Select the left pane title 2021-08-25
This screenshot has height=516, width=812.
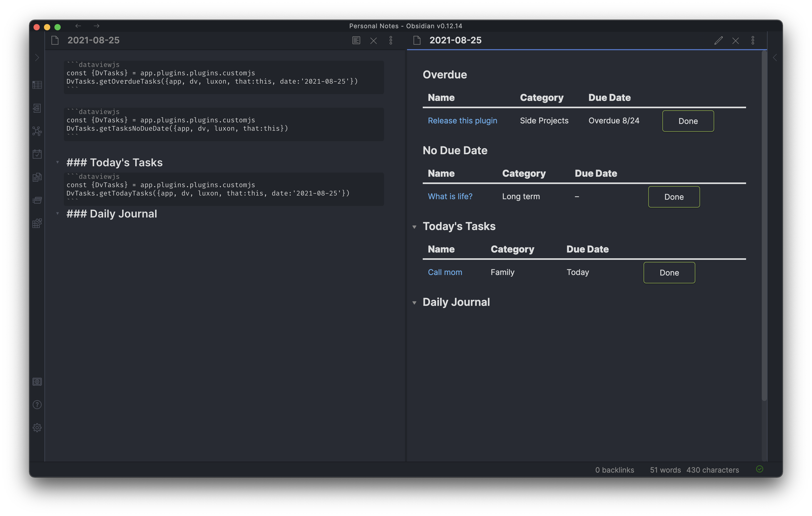pyautogui.click(x=93, y=40)
